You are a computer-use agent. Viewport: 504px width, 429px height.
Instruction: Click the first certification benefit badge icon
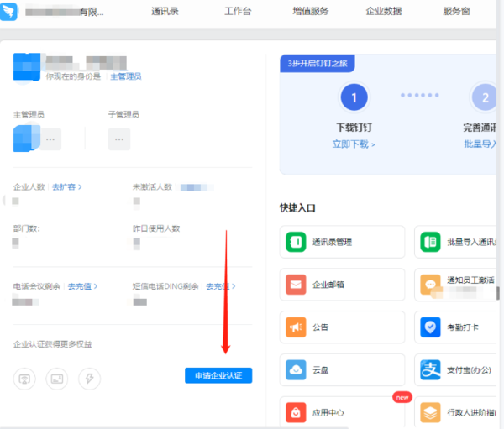pyautogui.click(x=24, y=379)
